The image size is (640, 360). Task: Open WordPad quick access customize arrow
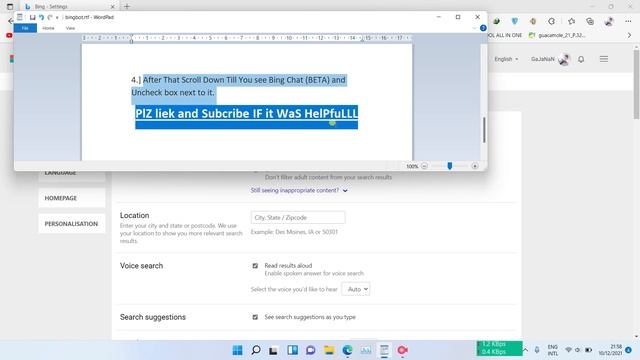[x=57, y=18]
